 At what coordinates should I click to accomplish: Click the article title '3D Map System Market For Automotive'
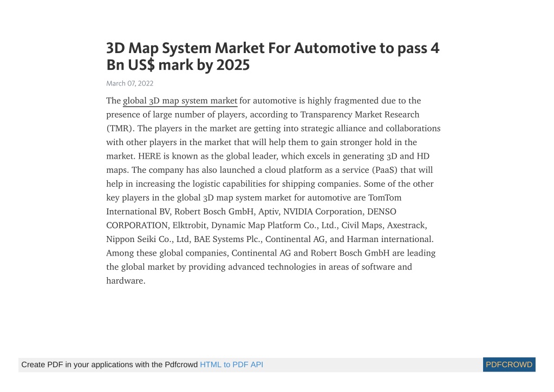point(241,48)
